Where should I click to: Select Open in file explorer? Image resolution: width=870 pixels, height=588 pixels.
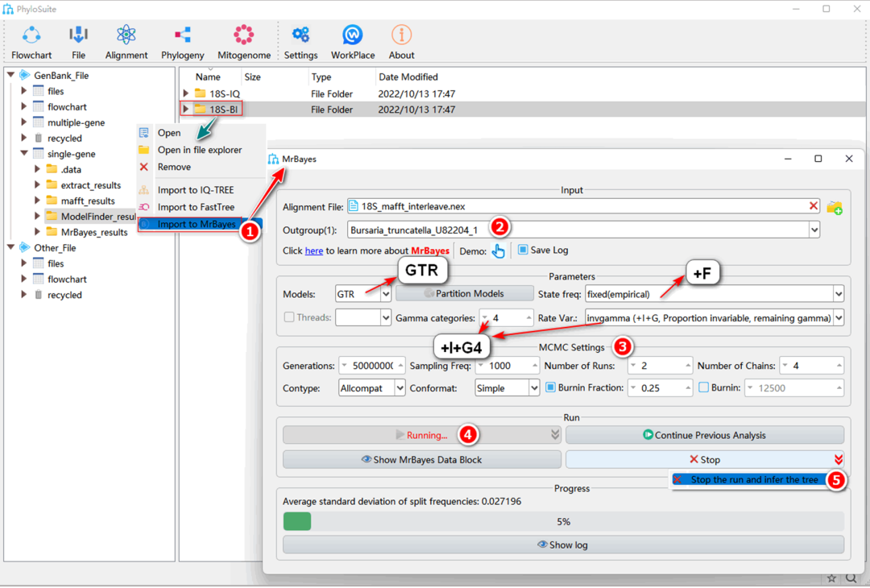coord(201,150)
